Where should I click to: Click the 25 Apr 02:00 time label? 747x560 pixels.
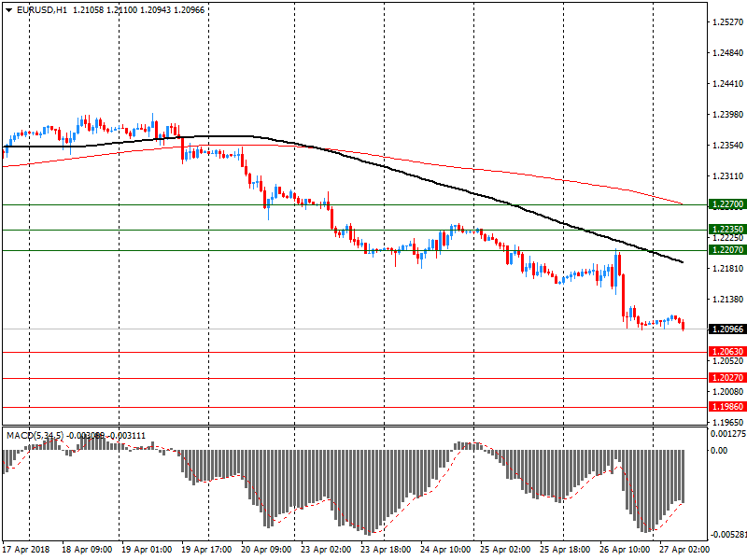click(505, 550)
